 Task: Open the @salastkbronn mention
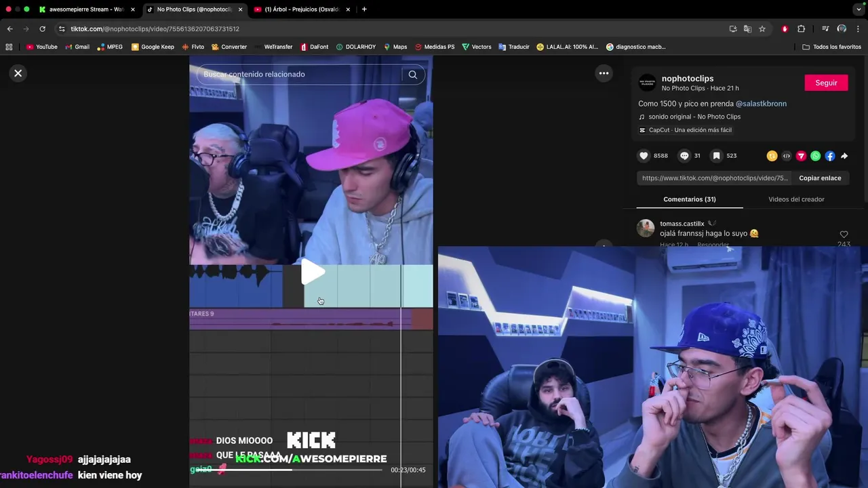(761, 104)
